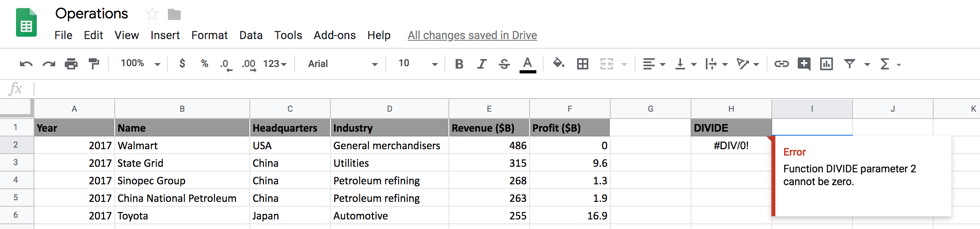Open the Functions sigma menu
This screenshot has width=980, height=229.
(x=890, y=64)
